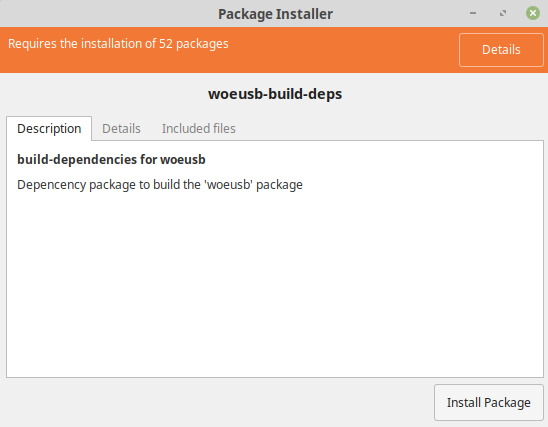Open Details in the orange banner
The width and height of the screenshot is (548, 427).
(501, 50)
